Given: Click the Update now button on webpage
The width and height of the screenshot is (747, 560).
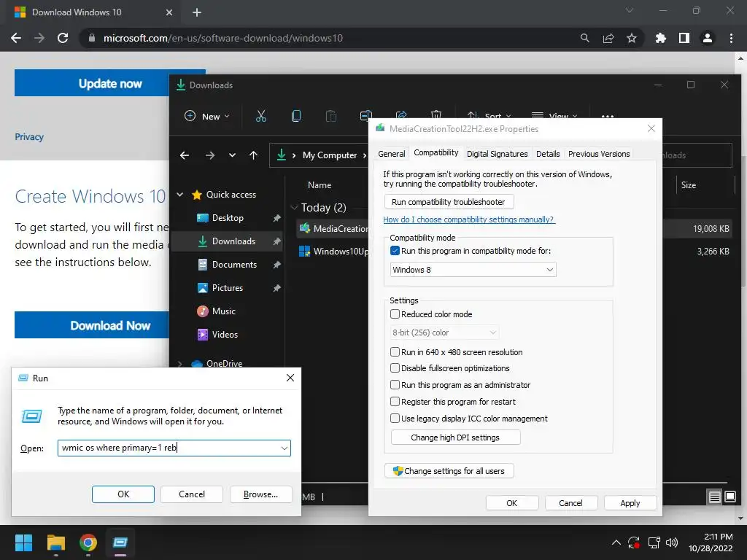Looking at the screenshot, I should (110, 83).
